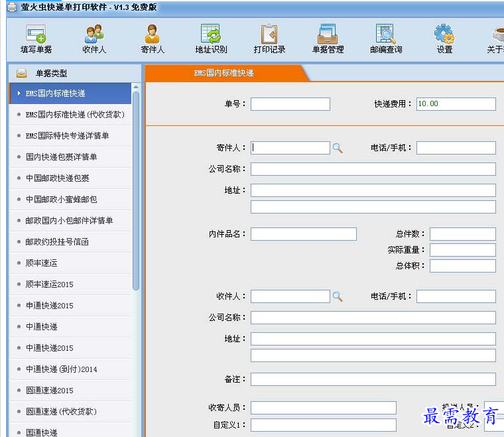Screen dimensions: 504x437
Task: Open the 填写单据 toolbar icon
Action: (36, 38)
